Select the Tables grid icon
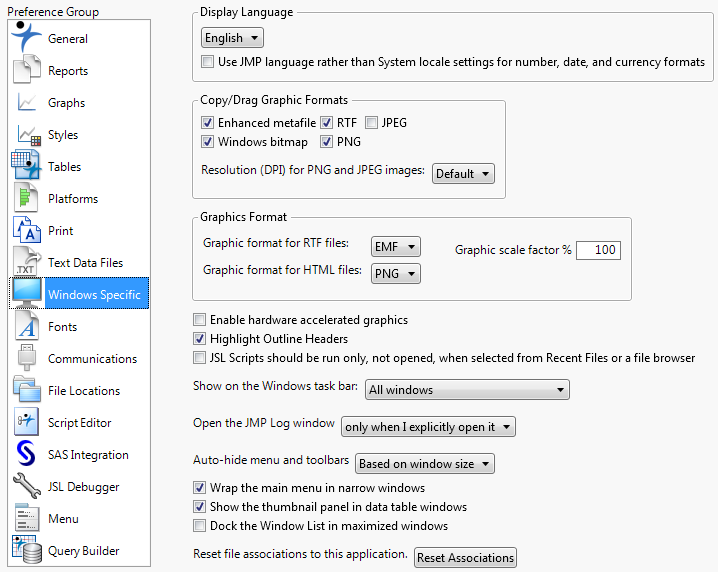This screenshot has height=572, width=718. point(27,166)
